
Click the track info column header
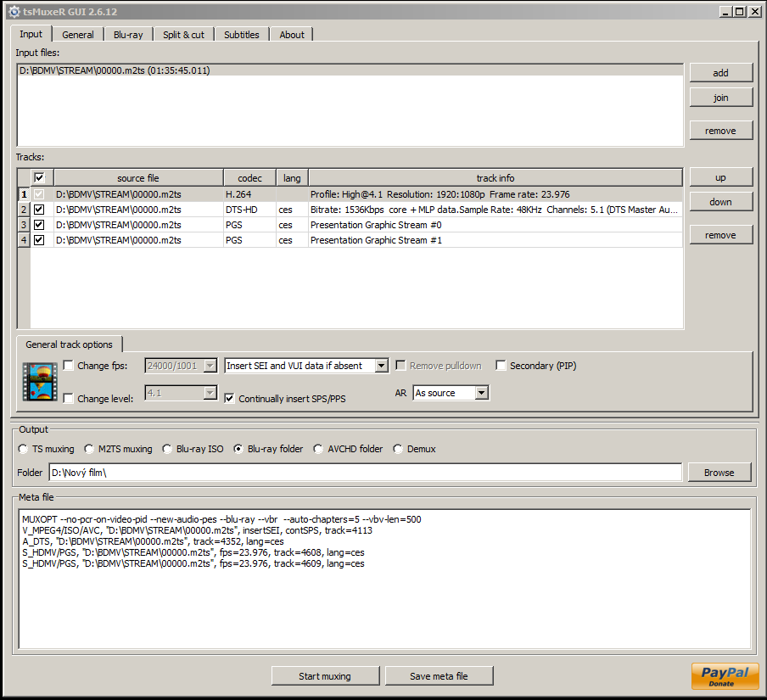click(495, 177)
